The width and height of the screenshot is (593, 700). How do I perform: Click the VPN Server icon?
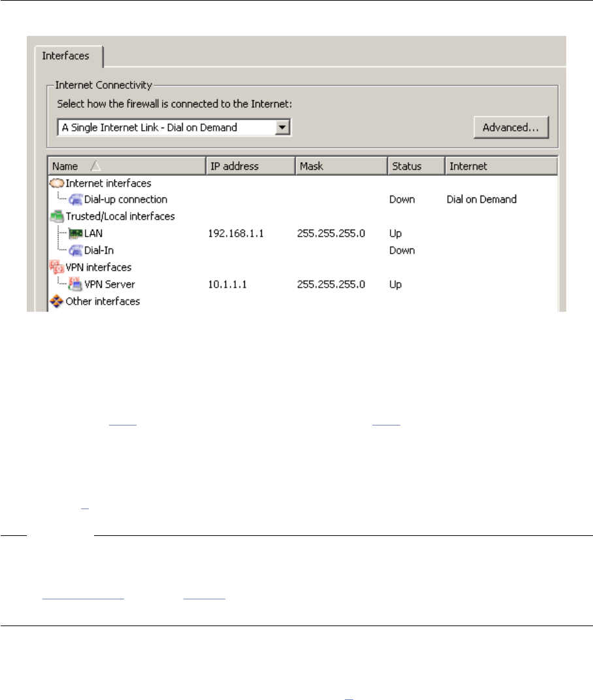(75, 284)
